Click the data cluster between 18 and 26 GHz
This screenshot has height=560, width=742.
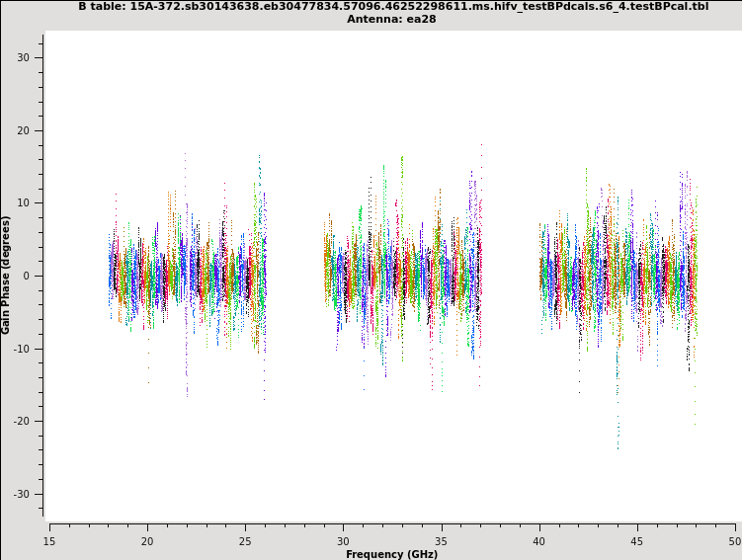coord(187,274)
